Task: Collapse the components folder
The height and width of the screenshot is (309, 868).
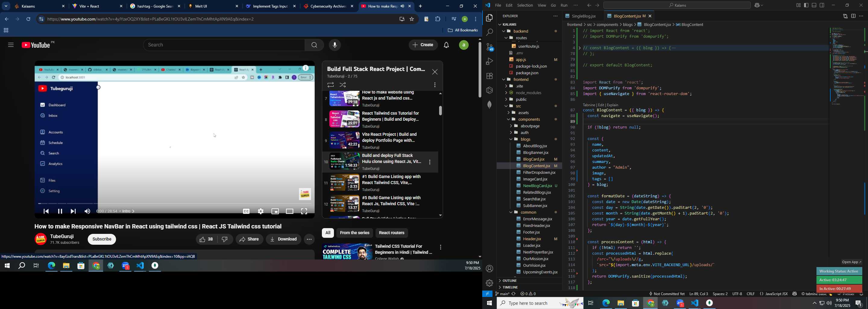Action: [x=529, y=119]
